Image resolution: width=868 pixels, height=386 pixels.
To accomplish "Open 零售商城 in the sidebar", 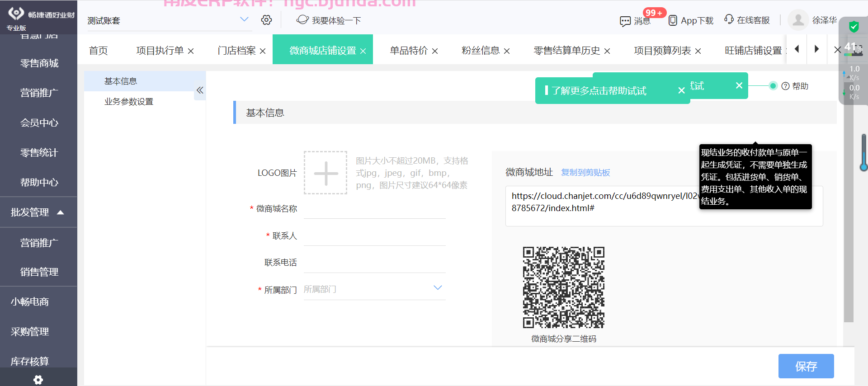I will tap(39, 63).
